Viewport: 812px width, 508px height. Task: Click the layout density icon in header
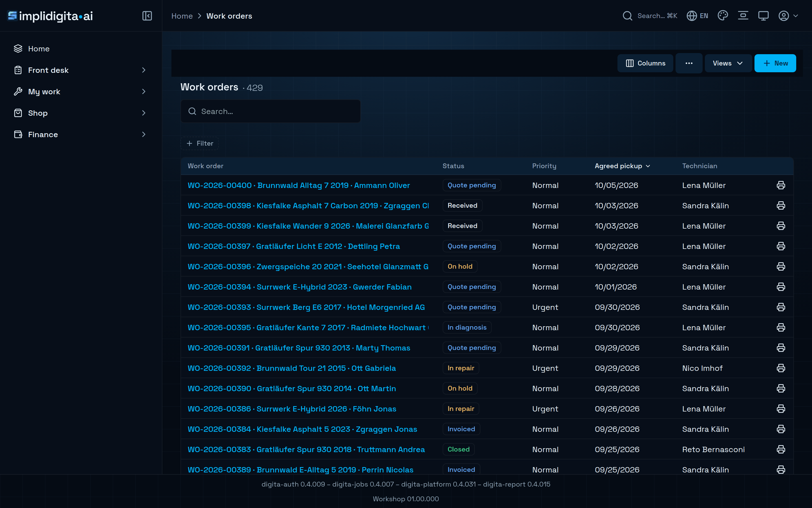(x=743, y=16)
